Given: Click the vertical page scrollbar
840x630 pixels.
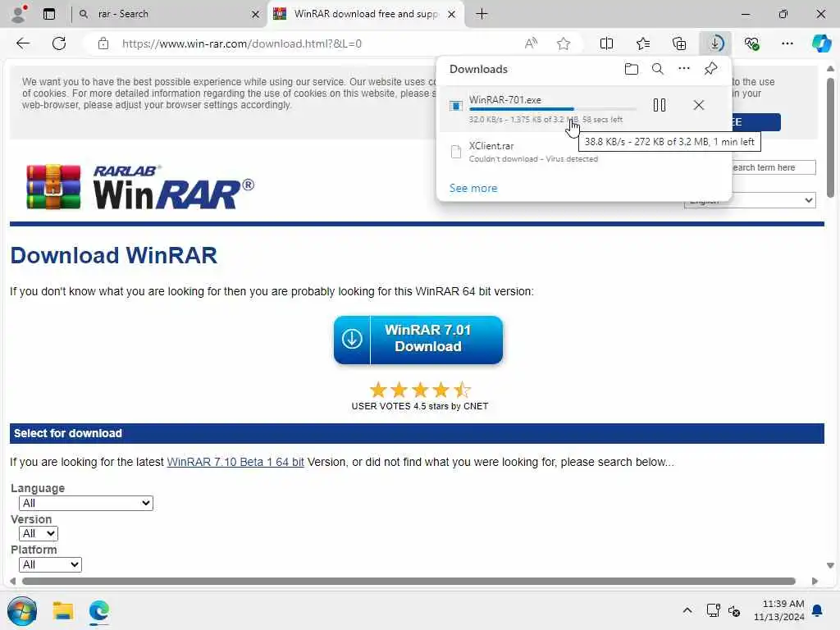Looking at the screenshot, I should (830, 138).
